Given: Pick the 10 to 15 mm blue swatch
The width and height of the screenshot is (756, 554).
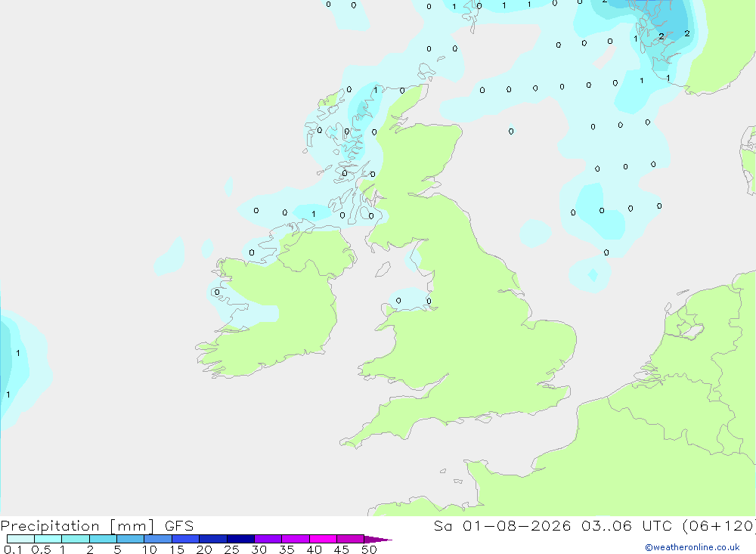Looking at the screenshot, I should [158, 539].
